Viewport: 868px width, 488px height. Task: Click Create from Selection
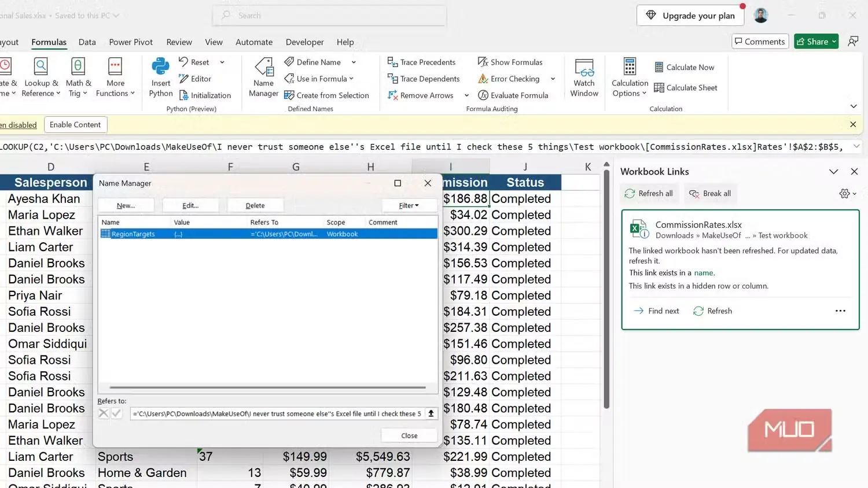[x=326, y=95]
